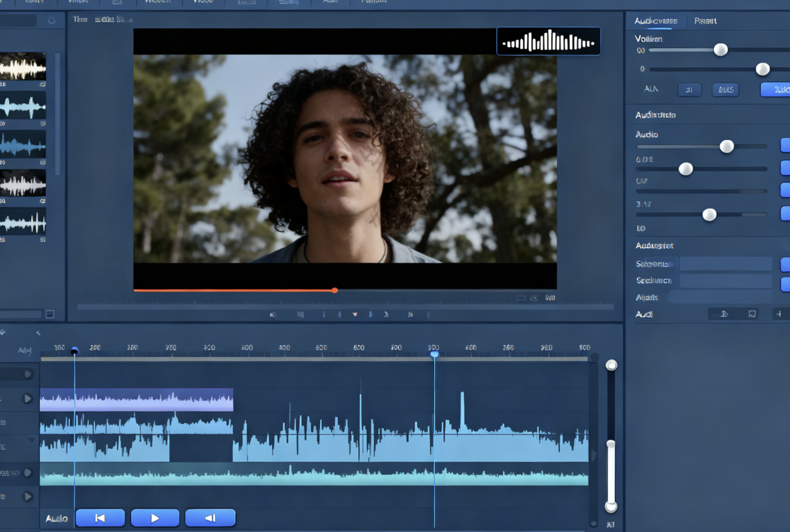
Task: Open the first empty field under Audiopilot section
Action: pos(725,264)
